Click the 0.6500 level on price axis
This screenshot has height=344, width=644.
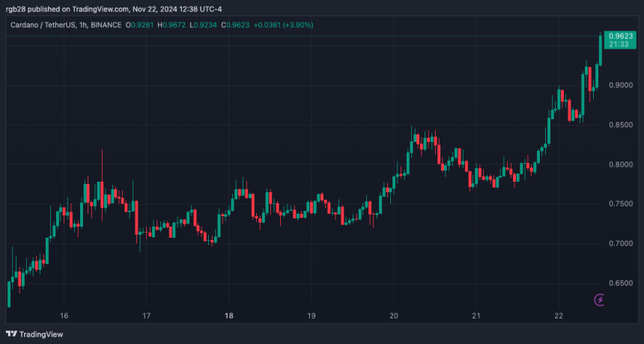coord(623,283)
